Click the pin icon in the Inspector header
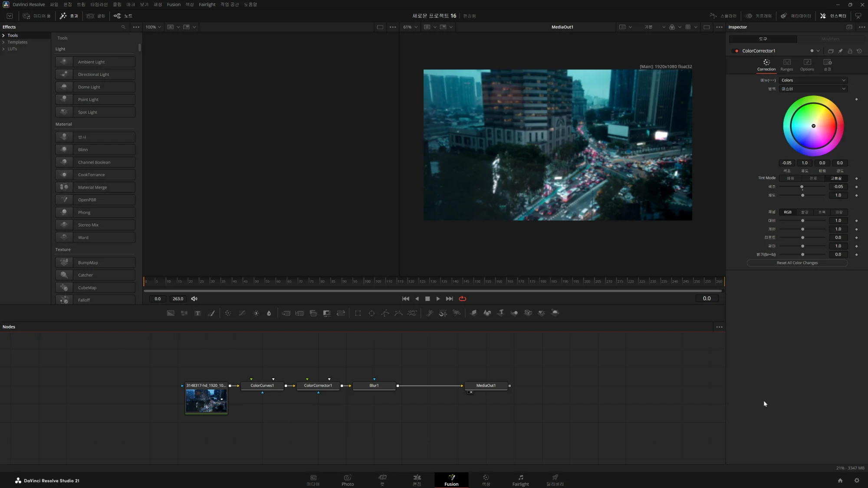 click(840, 51)
